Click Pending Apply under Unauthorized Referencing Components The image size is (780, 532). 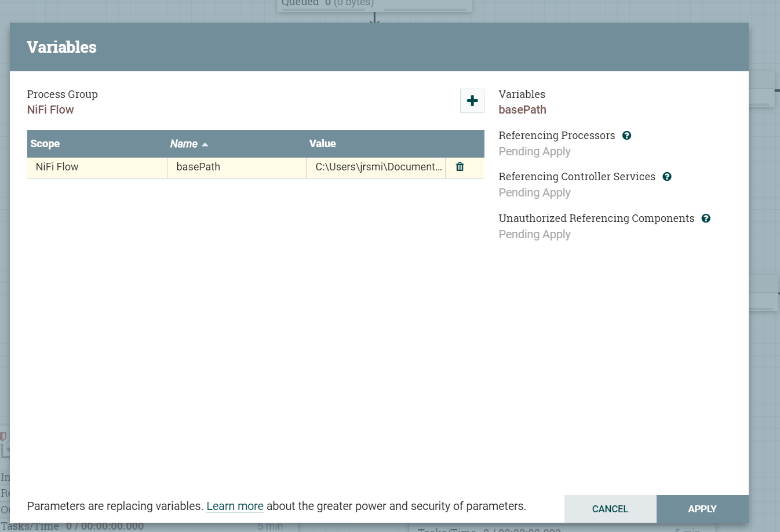[534, 234]
